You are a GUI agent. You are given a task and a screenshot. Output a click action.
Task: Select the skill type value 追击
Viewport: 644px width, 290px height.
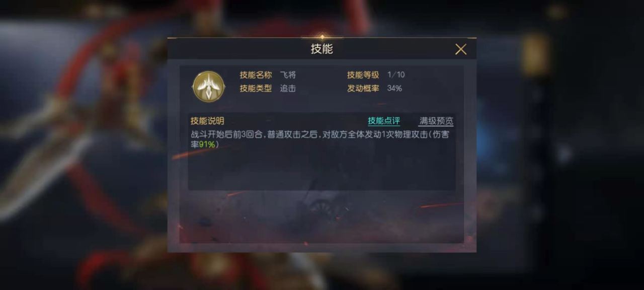click(x=288, y=88)
